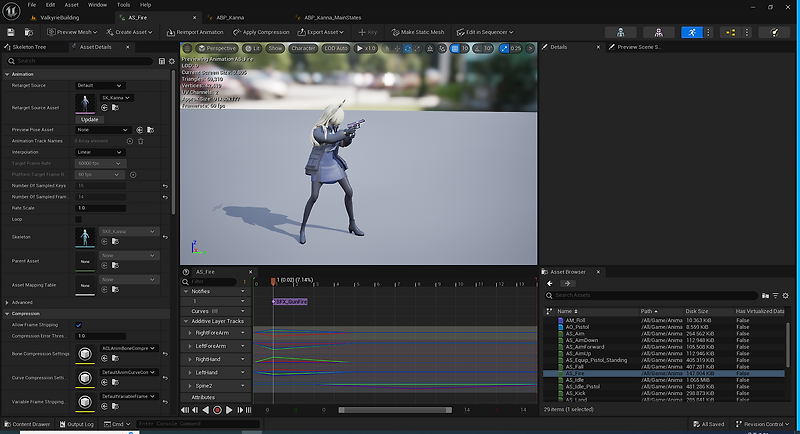Expand the RightForeArm additive layer track
800x434 pixels.
[190, 332]
